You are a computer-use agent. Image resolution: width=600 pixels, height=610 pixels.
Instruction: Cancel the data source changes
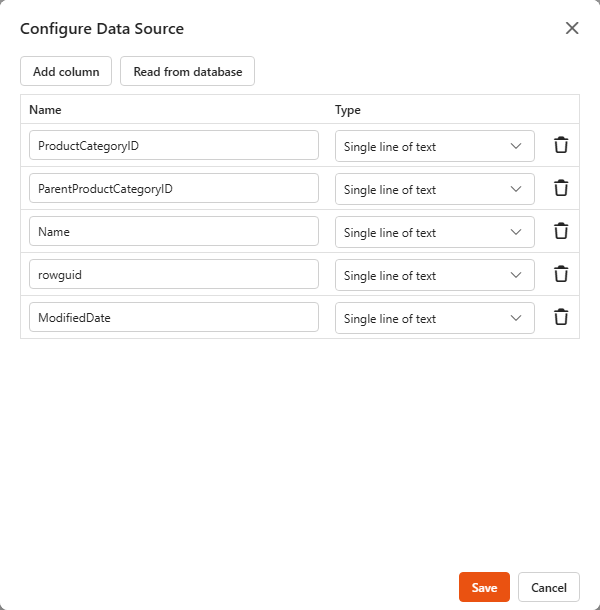(549, 587)
